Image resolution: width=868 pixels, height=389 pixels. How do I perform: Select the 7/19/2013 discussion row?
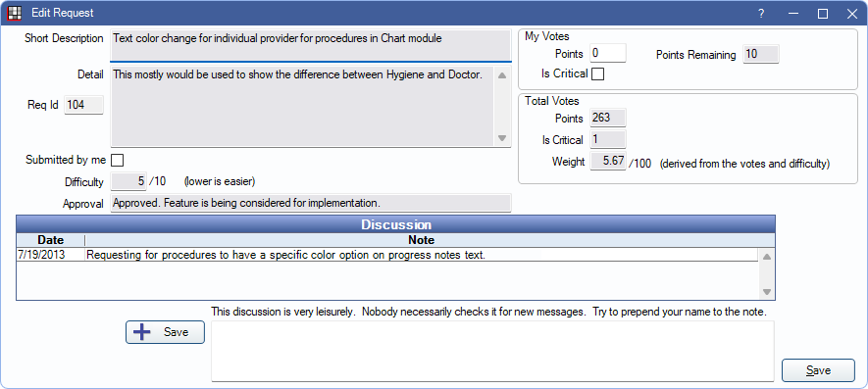coord(387,255)
